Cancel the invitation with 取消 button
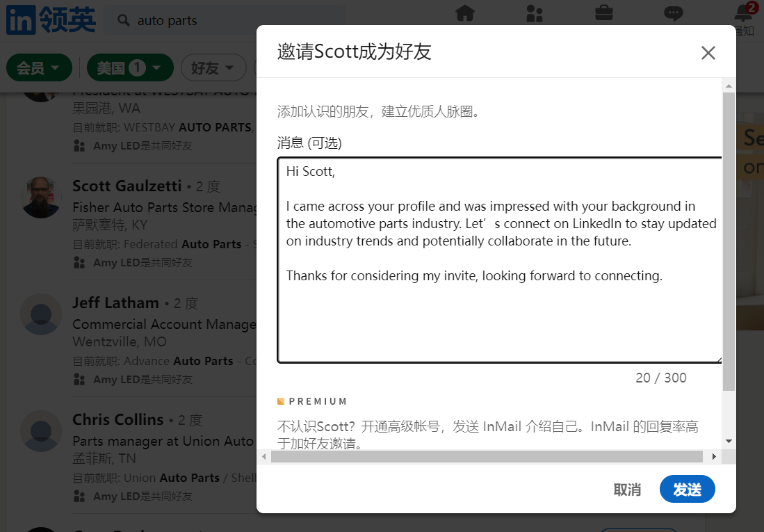764x532 pixels. point(627,490)
